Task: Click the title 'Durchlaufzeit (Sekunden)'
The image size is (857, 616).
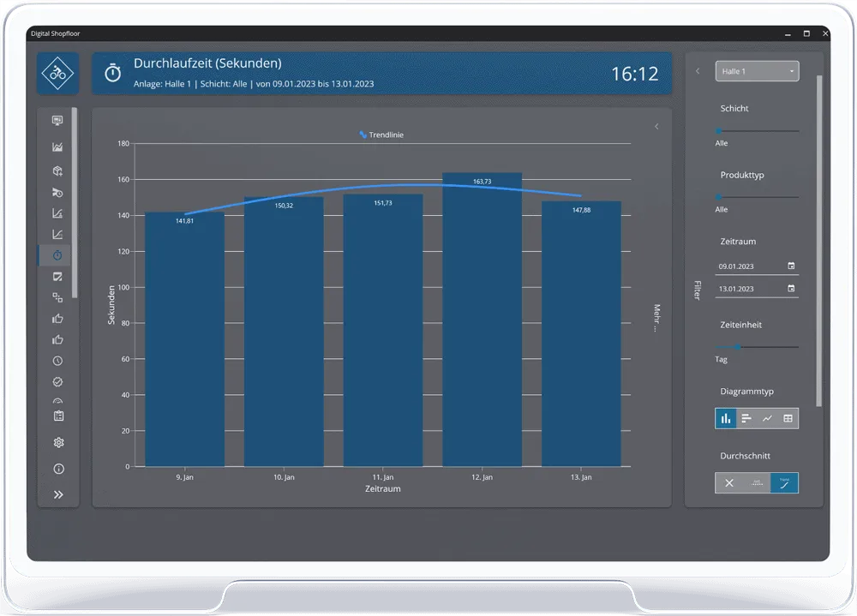Action: (207, 63)
